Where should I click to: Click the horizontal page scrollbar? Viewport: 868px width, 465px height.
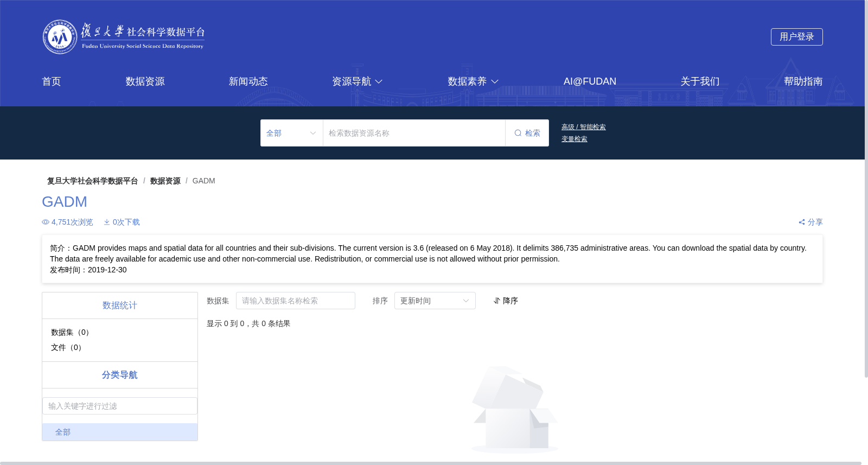click(x=431, y=463)
